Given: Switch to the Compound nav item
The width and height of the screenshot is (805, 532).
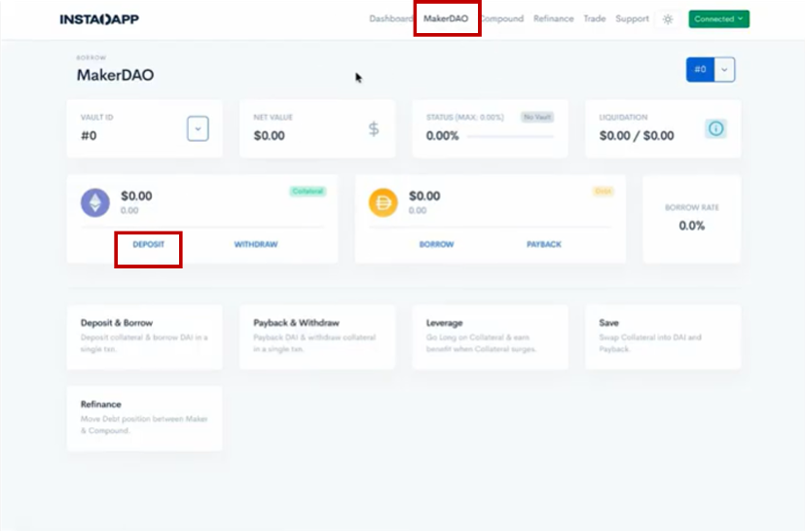Looking at the screenshot, I should point(502,18).
